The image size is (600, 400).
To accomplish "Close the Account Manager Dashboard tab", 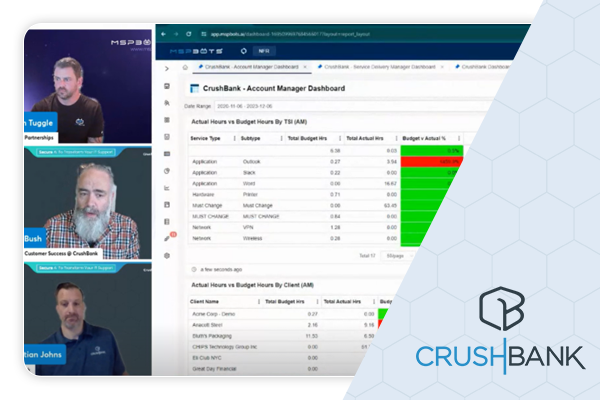I will (x=305, y=67).
